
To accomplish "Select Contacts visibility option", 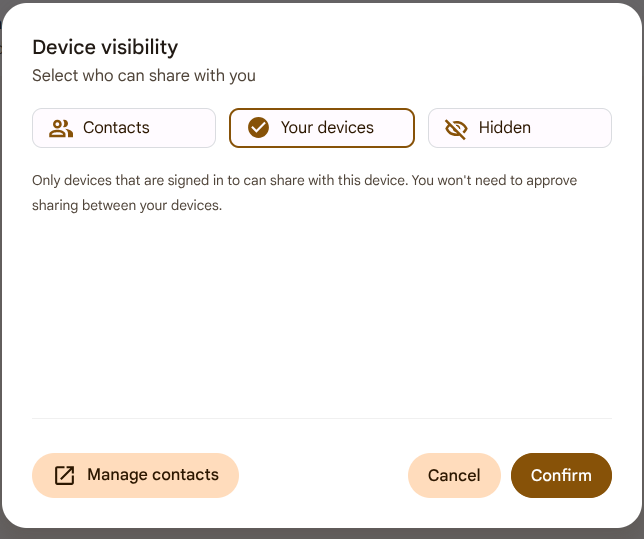I will 124,128.
